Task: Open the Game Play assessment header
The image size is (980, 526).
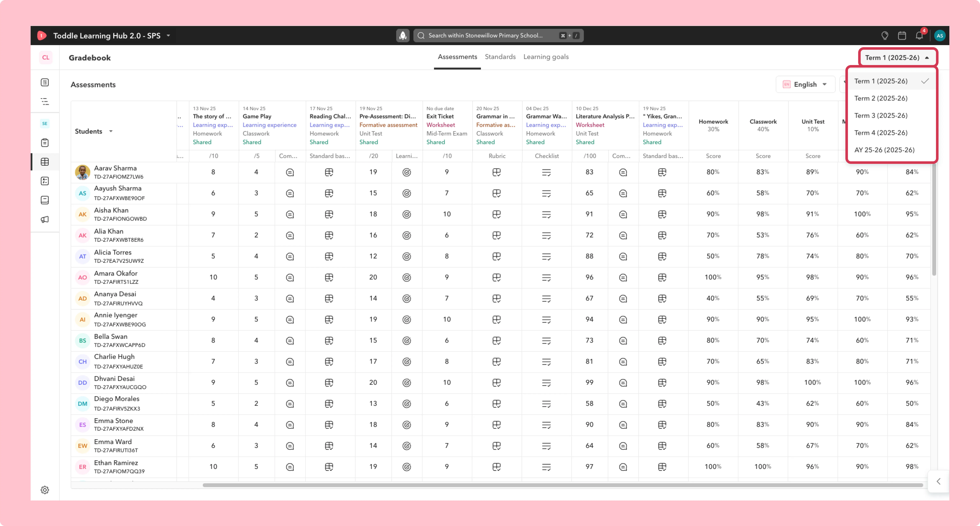Action: click(x=272, y=125)
